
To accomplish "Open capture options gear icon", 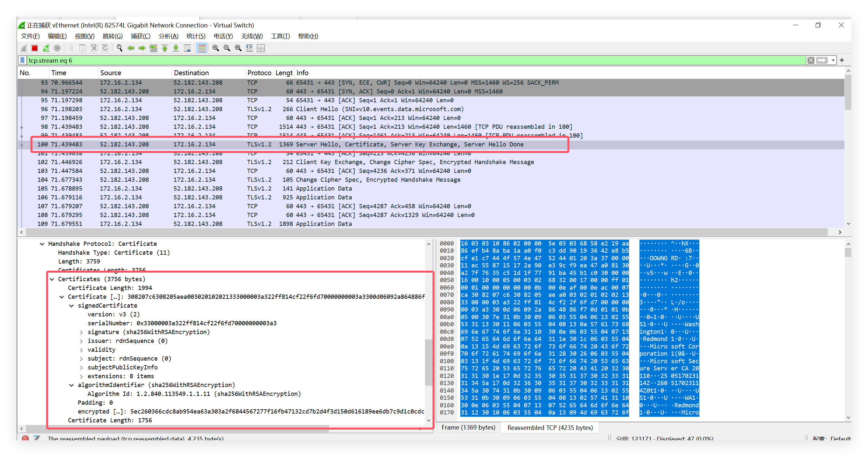I will (x=57, y=48).
